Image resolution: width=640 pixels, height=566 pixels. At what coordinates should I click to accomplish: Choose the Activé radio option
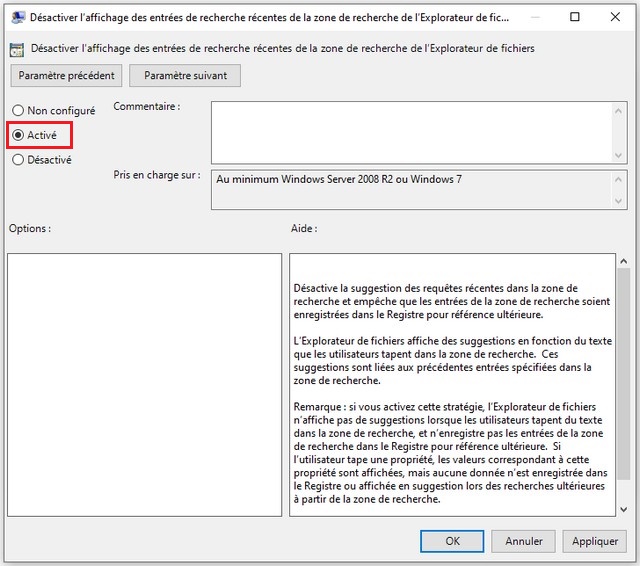[x=18, y=135]
